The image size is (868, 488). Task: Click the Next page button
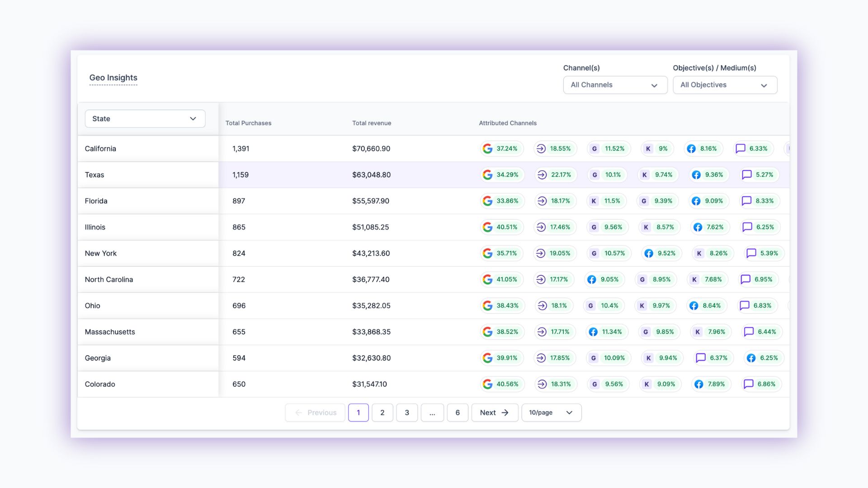pos(494,413)
